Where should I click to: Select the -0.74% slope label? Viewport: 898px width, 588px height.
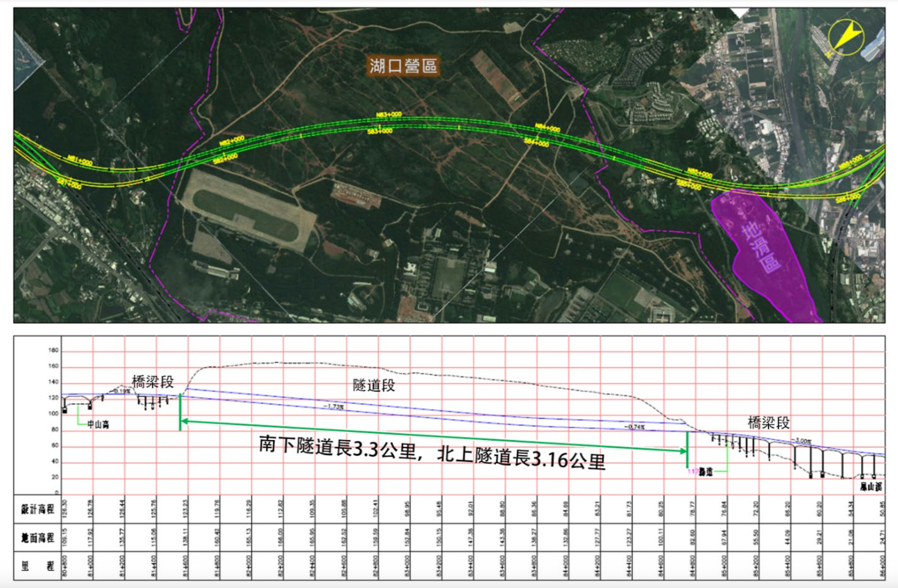635,426
